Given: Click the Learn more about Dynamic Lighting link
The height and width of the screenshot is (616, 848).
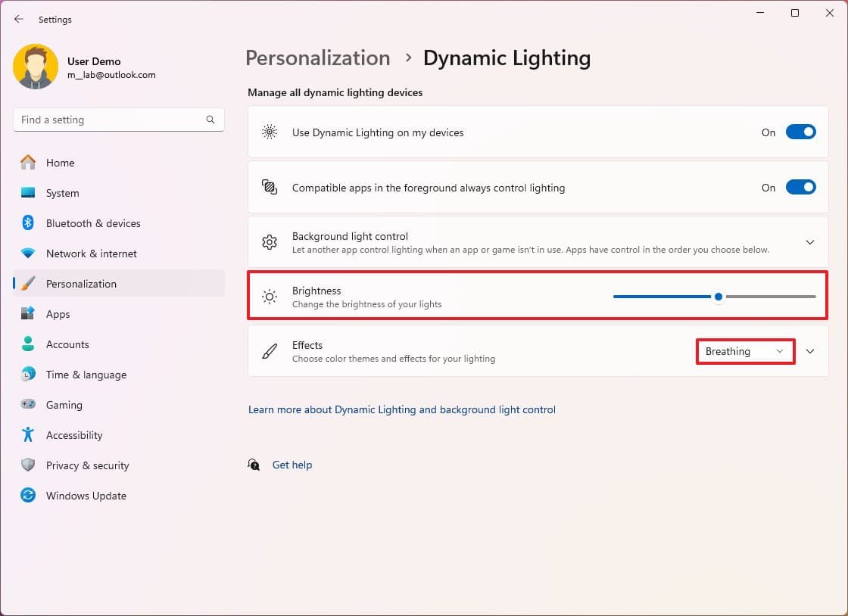Looking at the screenshot, I should (401, 409).
